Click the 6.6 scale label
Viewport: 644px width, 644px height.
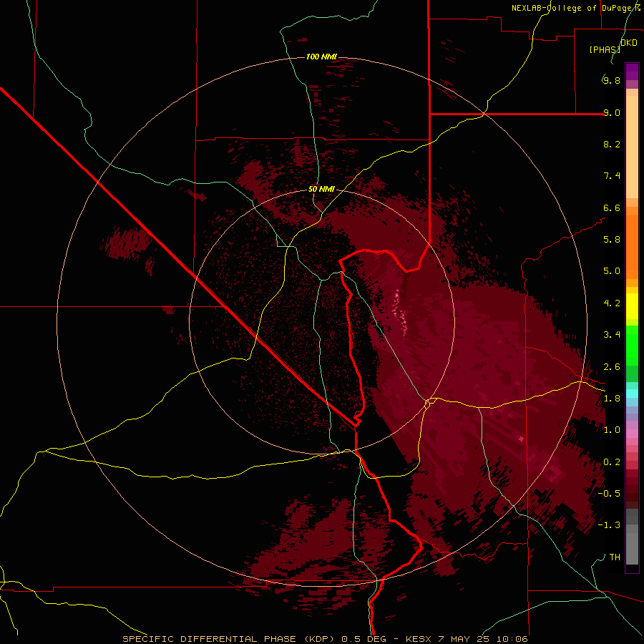[612, 208]
